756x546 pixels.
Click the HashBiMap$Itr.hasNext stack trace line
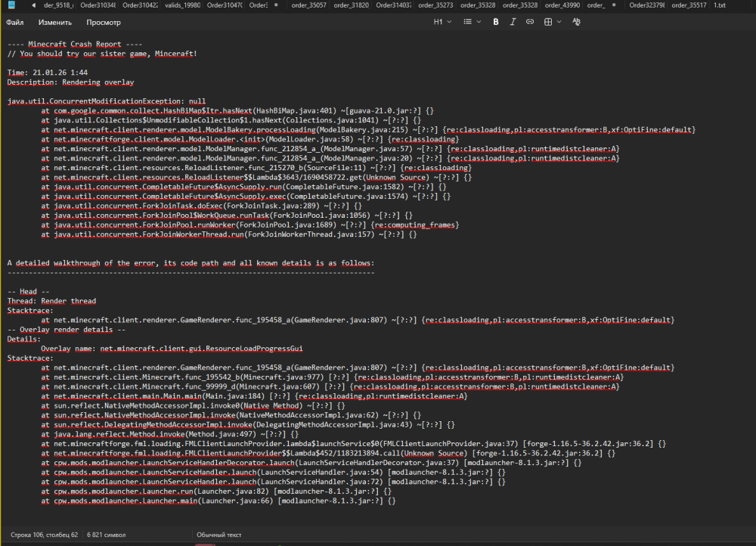(237, 110)
